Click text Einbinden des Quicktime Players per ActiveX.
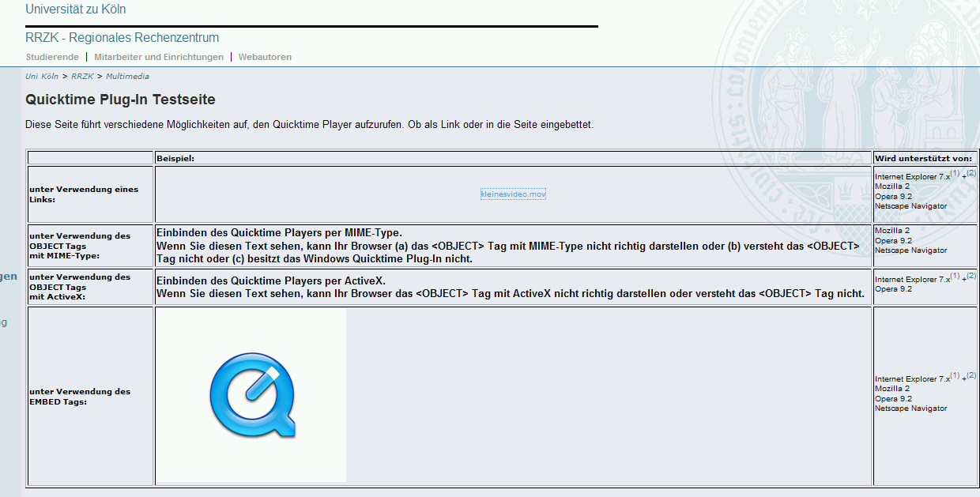The height and width of the screenshot is (497, 980). pyautogui.click(x=270, y=281)
